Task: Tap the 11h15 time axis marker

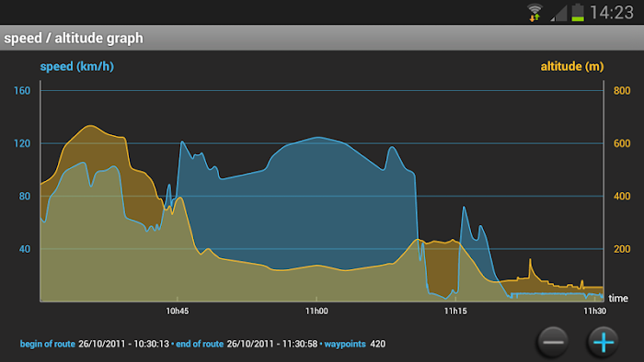Action: [455, 311]
